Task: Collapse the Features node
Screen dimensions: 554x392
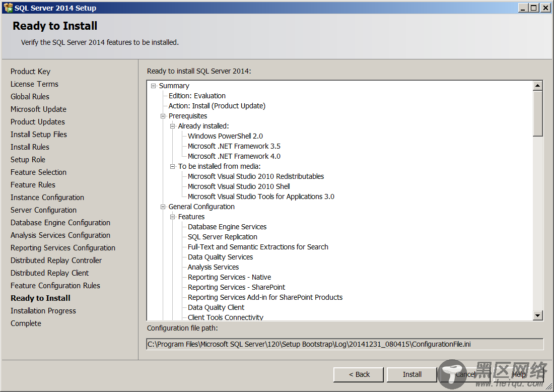Action: [172, 217]
